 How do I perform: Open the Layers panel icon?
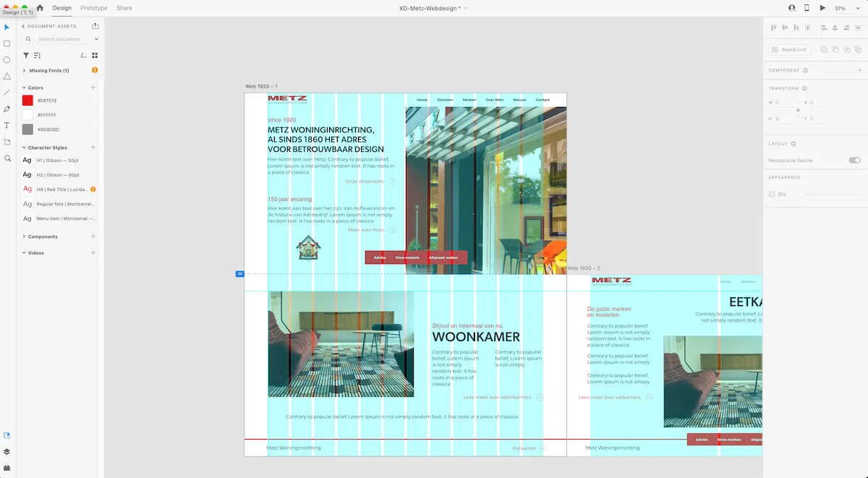pos(7,452)
